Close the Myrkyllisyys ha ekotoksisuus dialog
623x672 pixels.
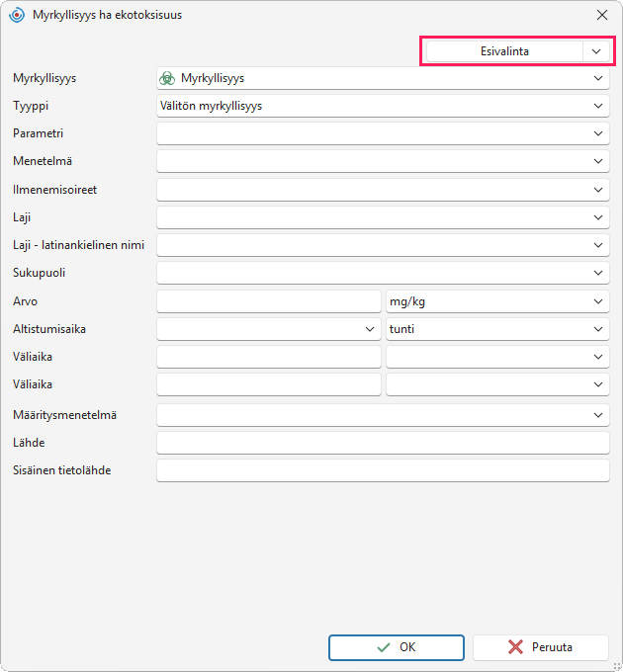602,15
